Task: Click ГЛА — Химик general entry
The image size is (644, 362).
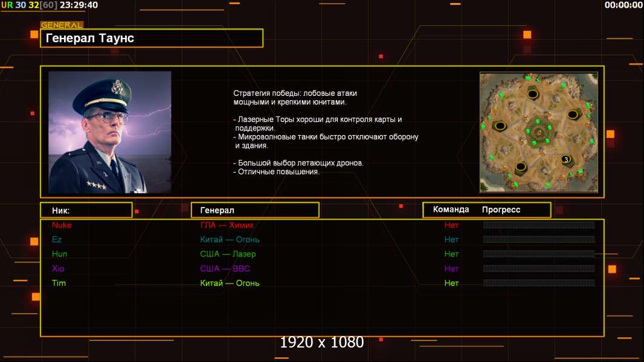Action: tap(227, 225)
